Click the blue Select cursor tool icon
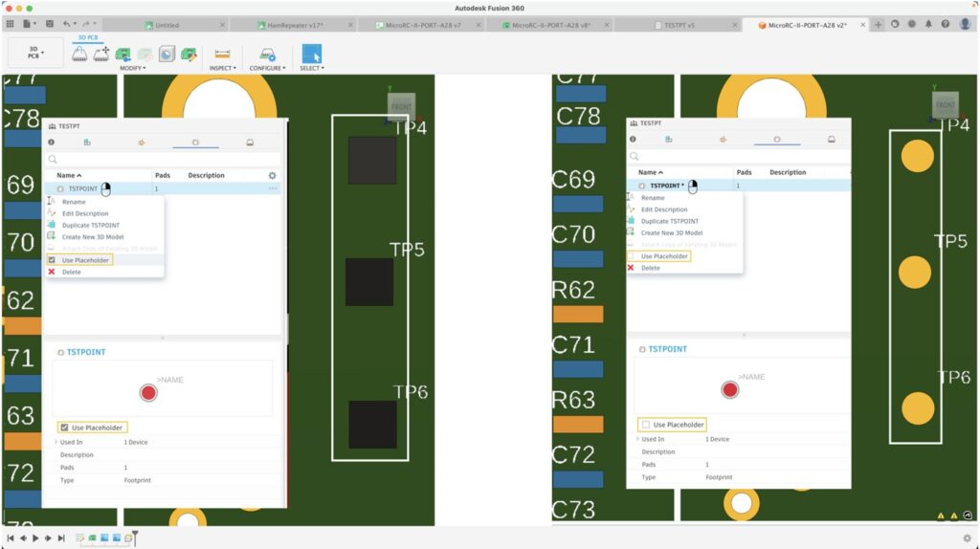Viewport: 980px width, 549px height. coord(311,55)
